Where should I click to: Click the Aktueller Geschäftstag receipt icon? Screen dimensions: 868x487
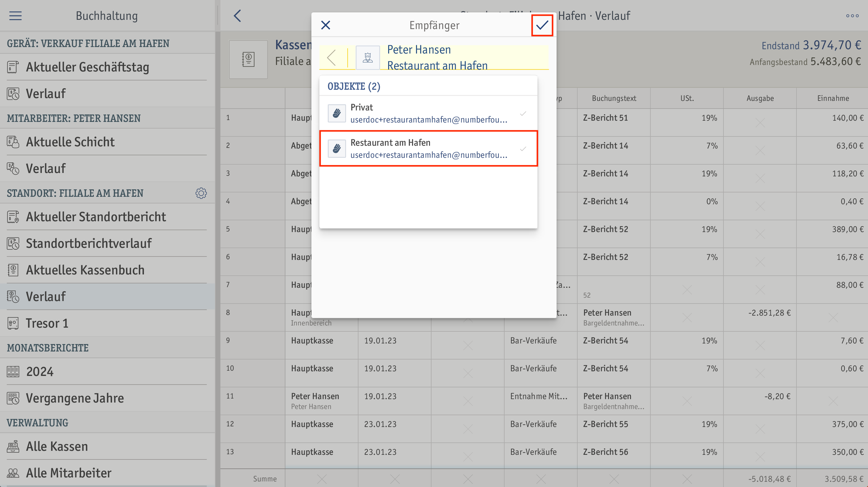click(x=13, y=67)
